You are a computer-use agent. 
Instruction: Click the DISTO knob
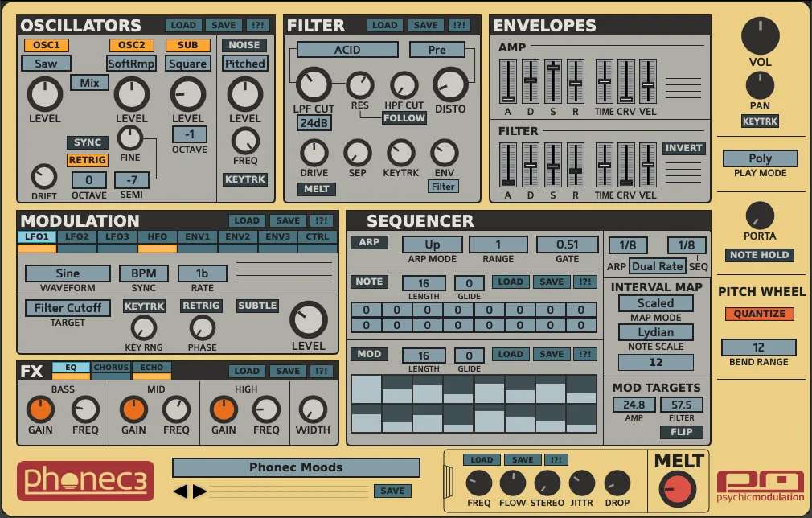(450, 84)
